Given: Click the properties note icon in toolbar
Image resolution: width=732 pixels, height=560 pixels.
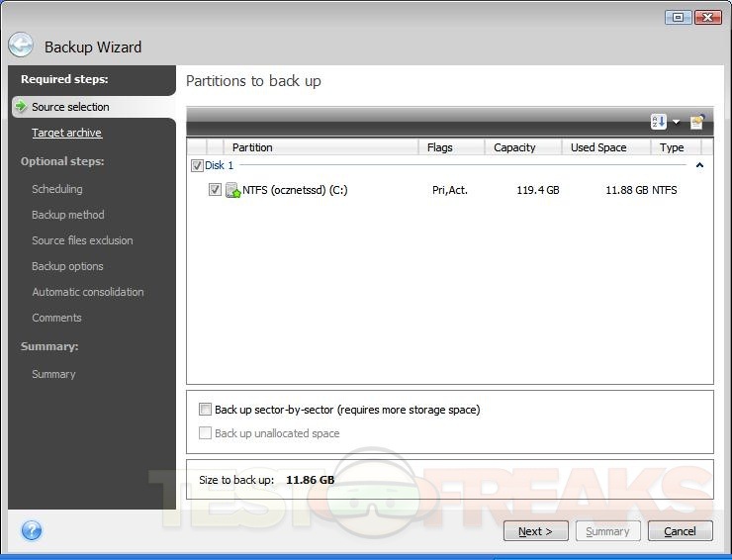Looking at the screenshot, I should (x=697, y=122).
